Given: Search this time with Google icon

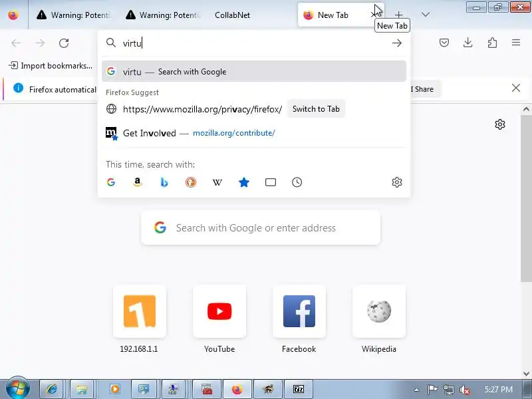Looking at the screenshot, I should coord(111,182).
